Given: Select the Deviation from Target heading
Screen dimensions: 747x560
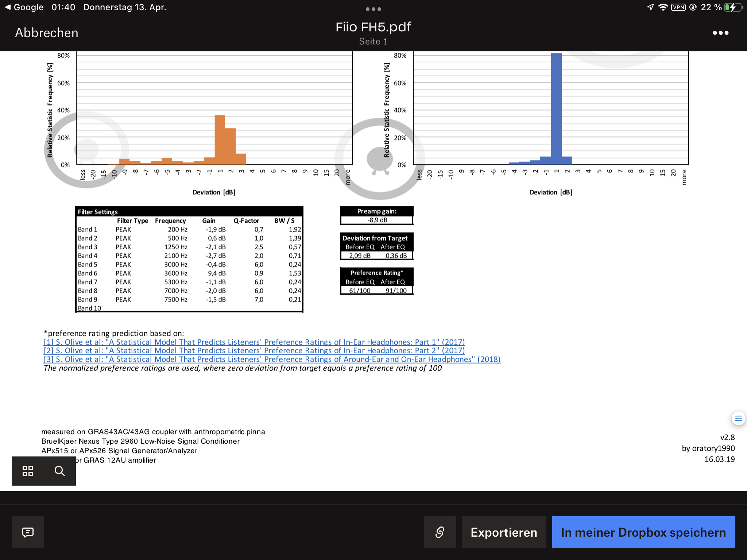Looking at the screenshot, I should click(375, 238).
